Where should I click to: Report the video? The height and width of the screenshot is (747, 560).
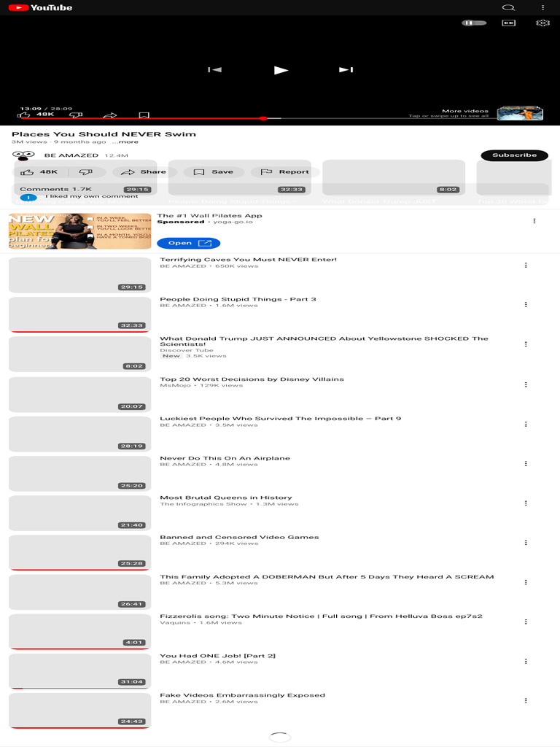pos(285,172)
